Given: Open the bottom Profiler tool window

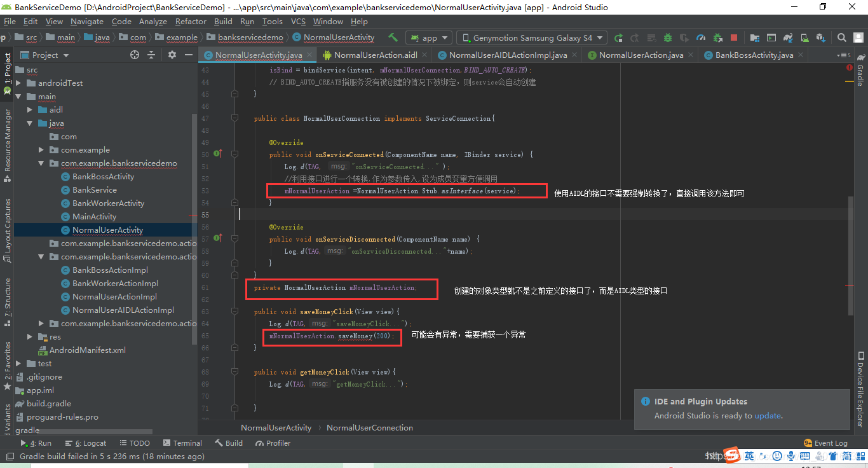Looking at the screenshot, I should click(273, 443).
